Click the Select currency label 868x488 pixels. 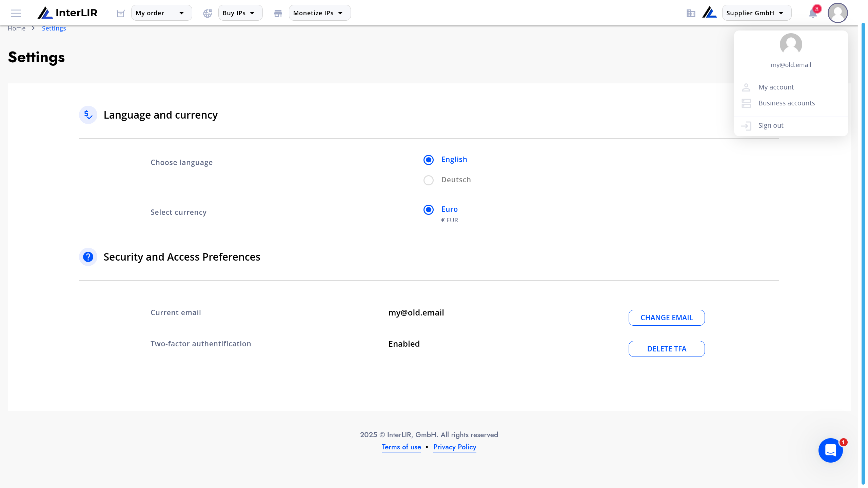click(179, 212)
